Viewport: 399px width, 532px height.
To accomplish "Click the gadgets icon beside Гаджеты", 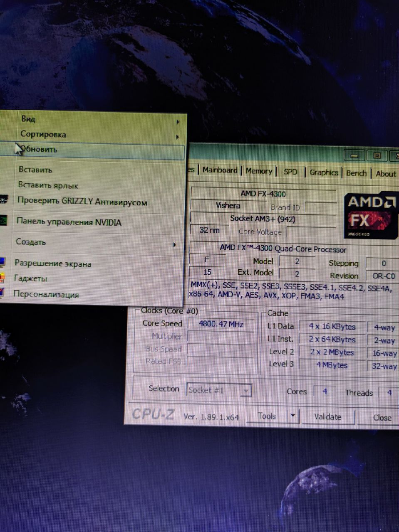I will pyautogui.click(x=2, y=278).
